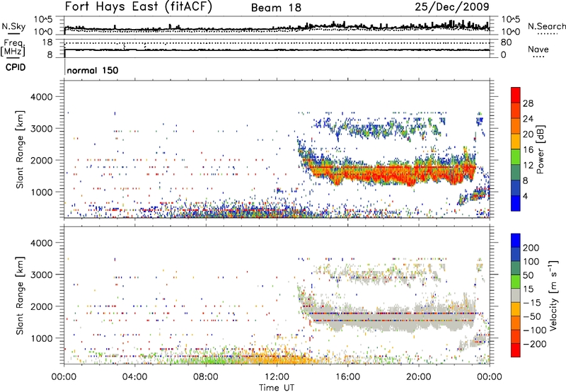Select the "12" label on the power colorbar

point(528,166)
